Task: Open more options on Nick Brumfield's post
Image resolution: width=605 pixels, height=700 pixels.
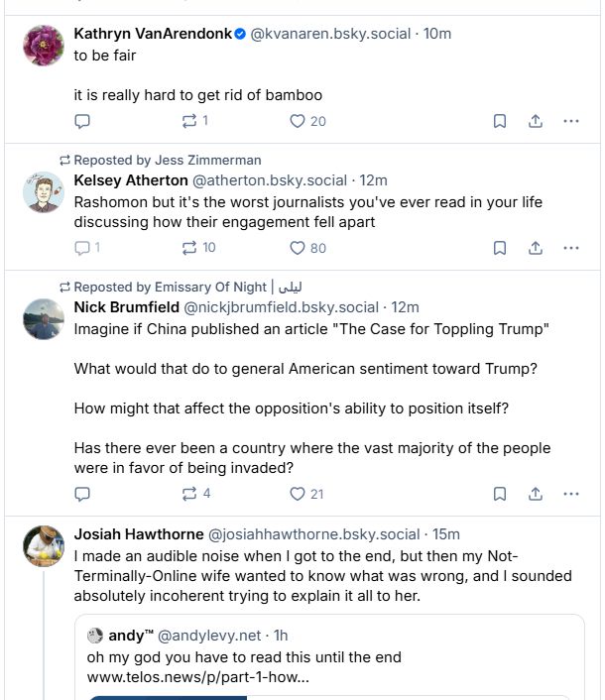Action: (x=570, y=494)
